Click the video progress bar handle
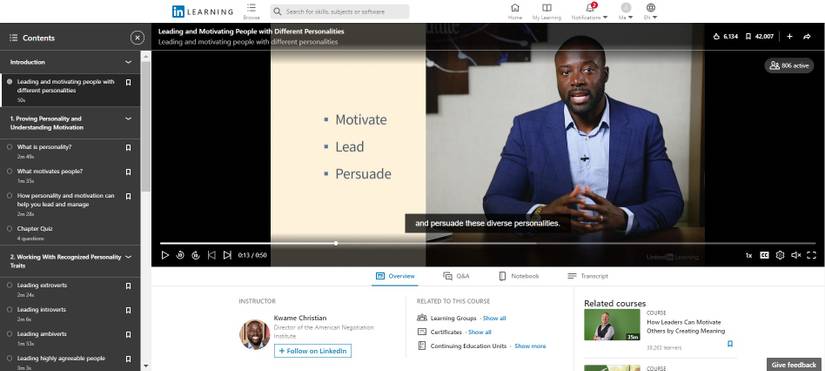The height and width of the screenshot is (371, 825). coord(336,243)
